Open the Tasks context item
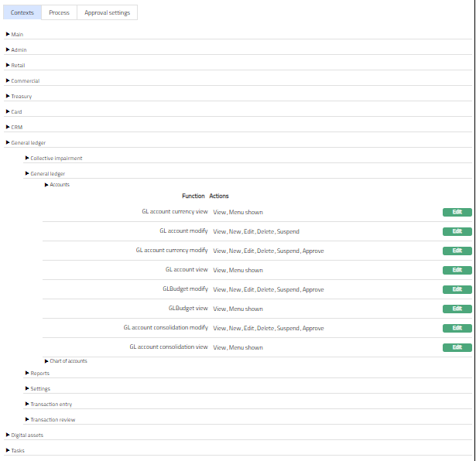The width and height of the screenshot is (476, 461). 18,451
